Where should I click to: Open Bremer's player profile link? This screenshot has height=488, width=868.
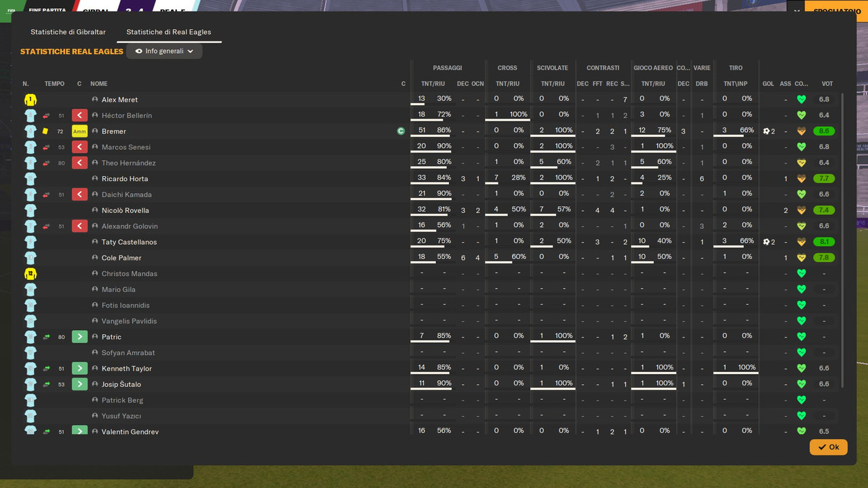[x=114, y=131]
